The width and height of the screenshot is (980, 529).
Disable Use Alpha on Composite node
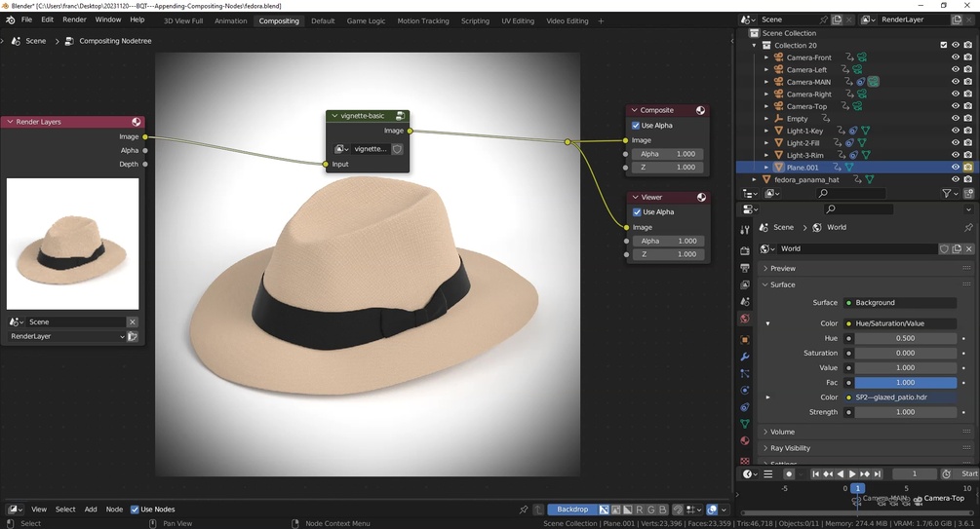pyautogui.click(x=636, y=126)
